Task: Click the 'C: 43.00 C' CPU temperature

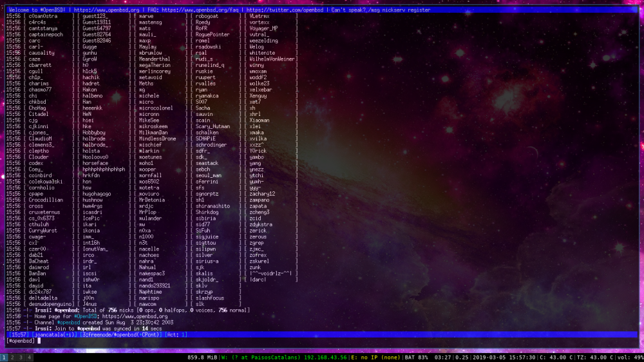Action: (x=556, y=357)
